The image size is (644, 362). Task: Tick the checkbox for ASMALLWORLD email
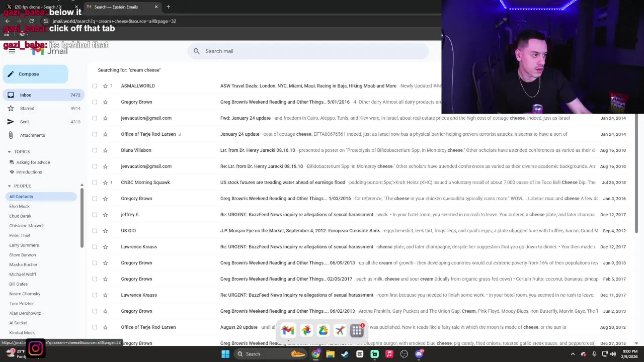(95, 86)
